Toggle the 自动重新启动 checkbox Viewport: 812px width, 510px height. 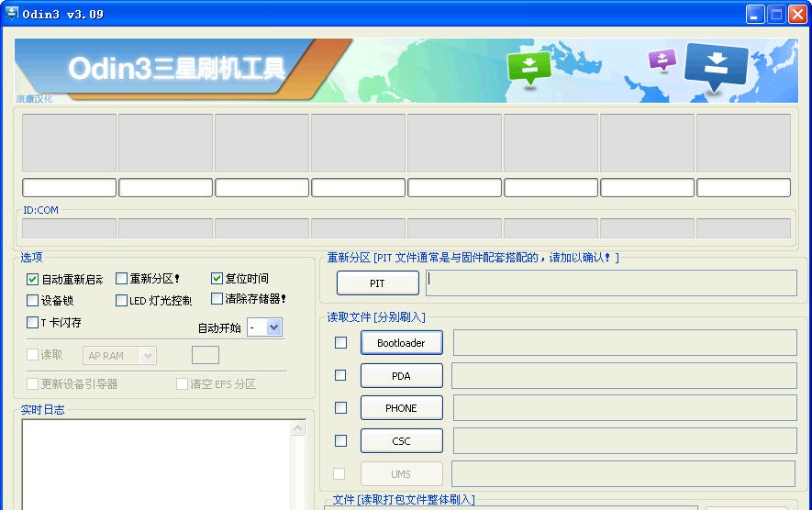(33, 280)
